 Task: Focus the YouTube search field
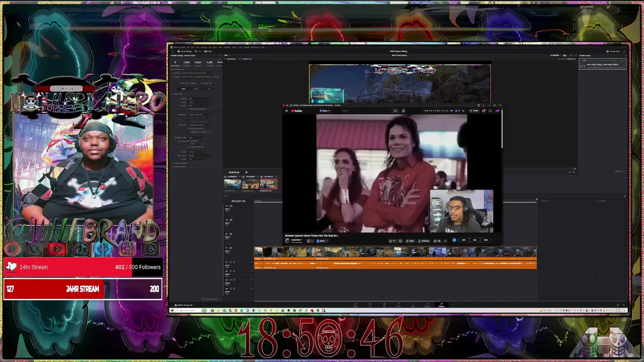pos(366,111)
